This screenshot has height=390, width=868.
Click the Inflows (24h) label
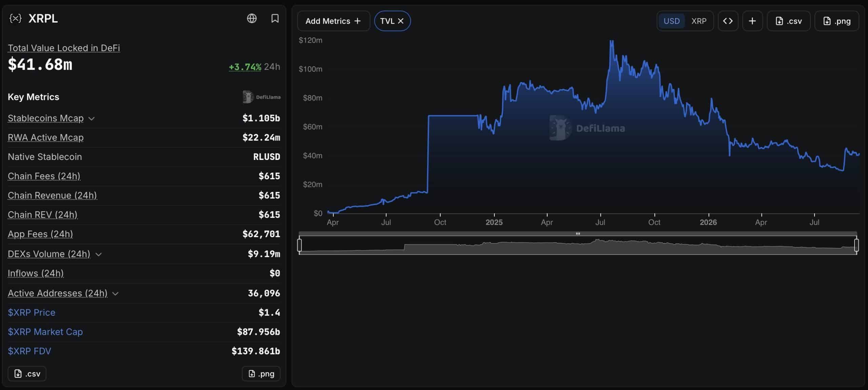coord(36,273)
